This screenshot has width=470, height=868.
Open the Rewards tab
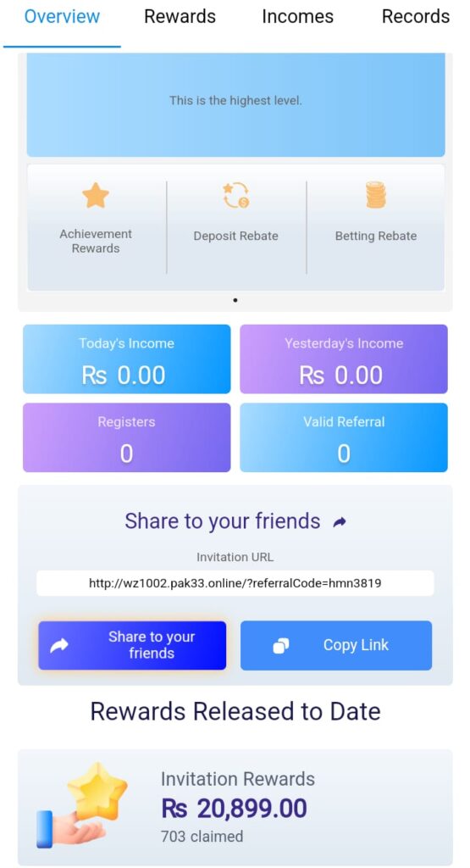[180, 17]
